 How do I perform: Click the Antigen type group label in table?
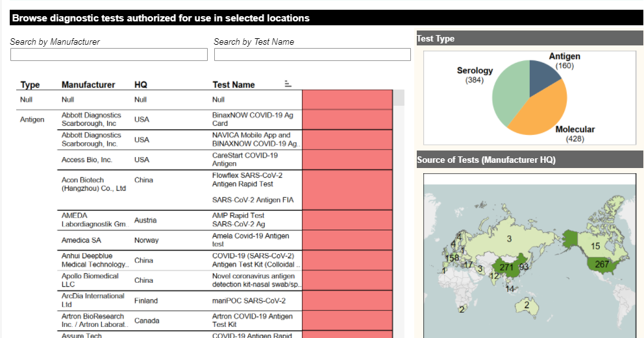32,119
